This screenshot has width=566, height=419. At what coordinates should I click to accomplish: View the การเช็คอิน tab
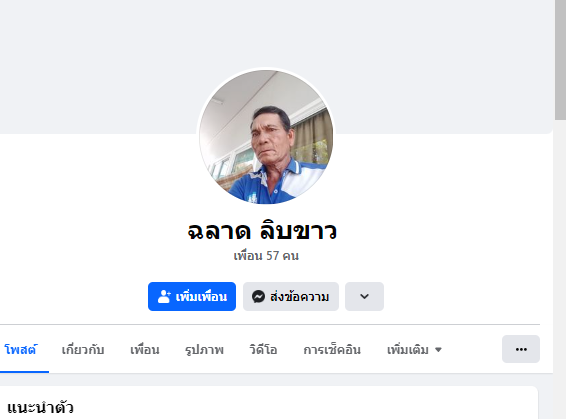(332, 350)
